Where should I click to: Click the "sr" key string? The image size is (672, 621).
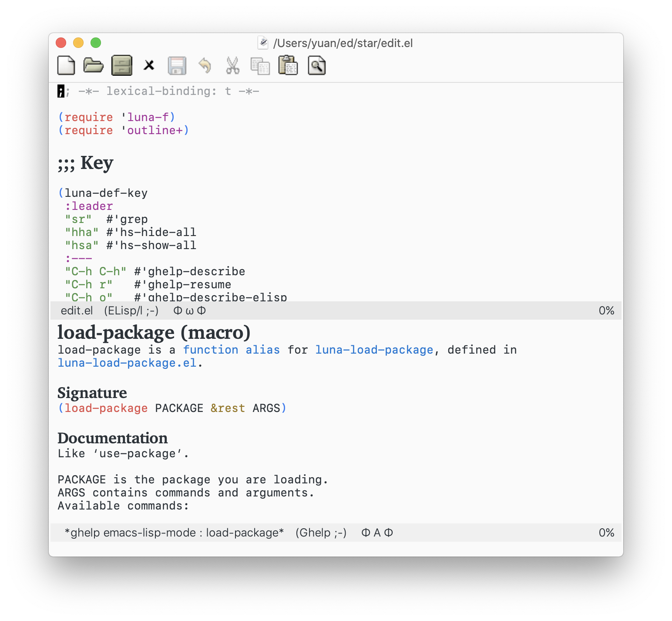78,219
